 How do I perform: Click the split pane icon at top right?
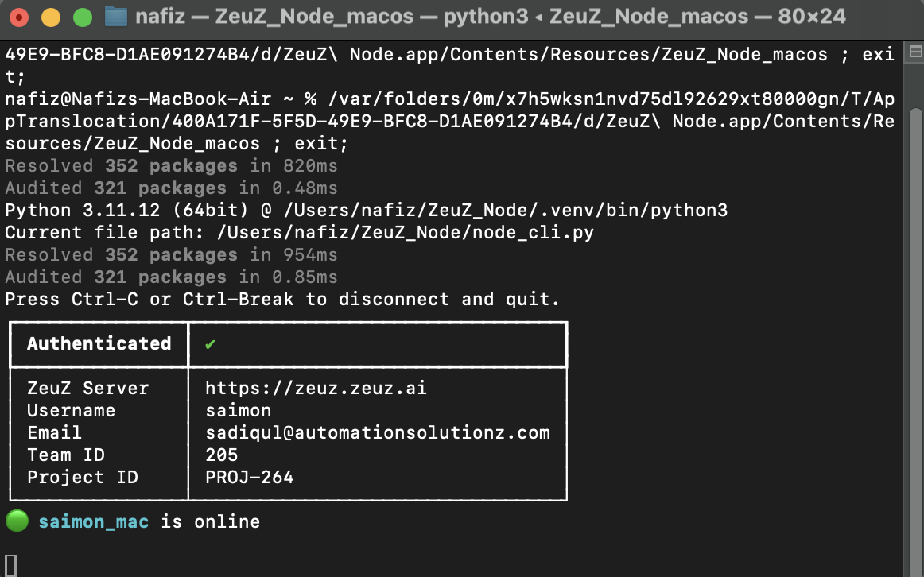(915, 52)
